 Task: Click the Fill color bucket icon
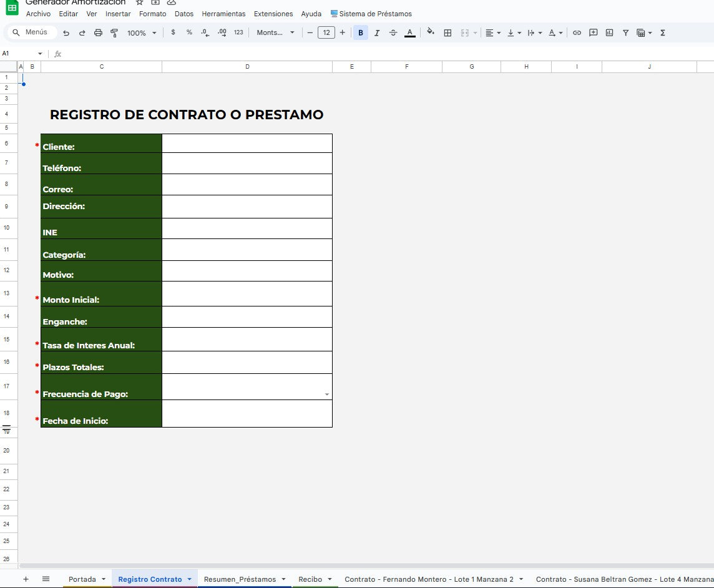coord(431,32)
